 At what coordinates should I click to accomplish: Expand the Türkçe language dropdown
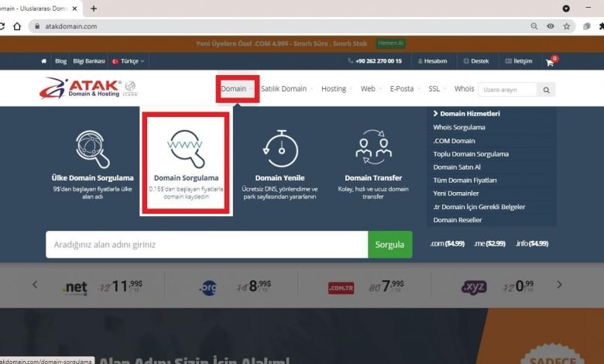pyautogui.click(x=129, y=61)
